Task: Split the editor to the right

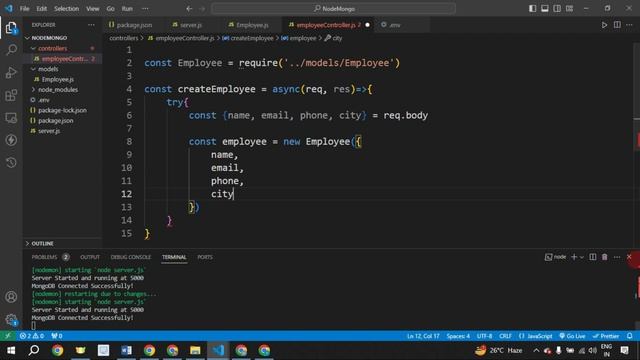Action: click(617, 25)
